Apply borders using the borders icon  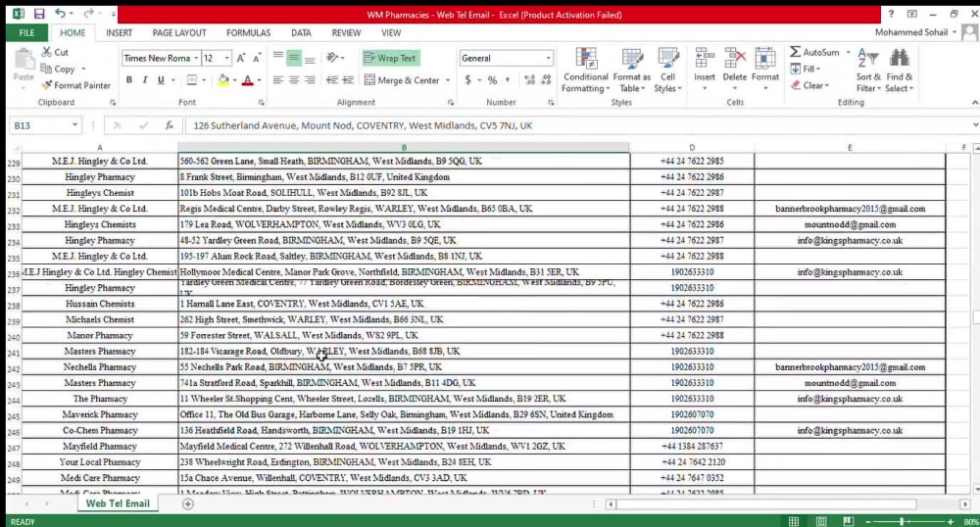coord(192,80)
